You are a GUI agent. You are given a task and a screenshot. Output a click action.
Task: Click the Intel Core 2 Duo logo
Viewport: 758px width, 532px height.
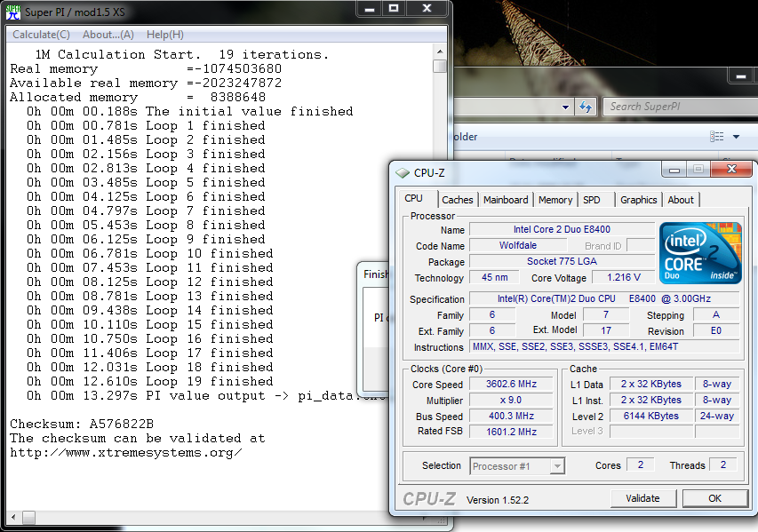point(699,253)
